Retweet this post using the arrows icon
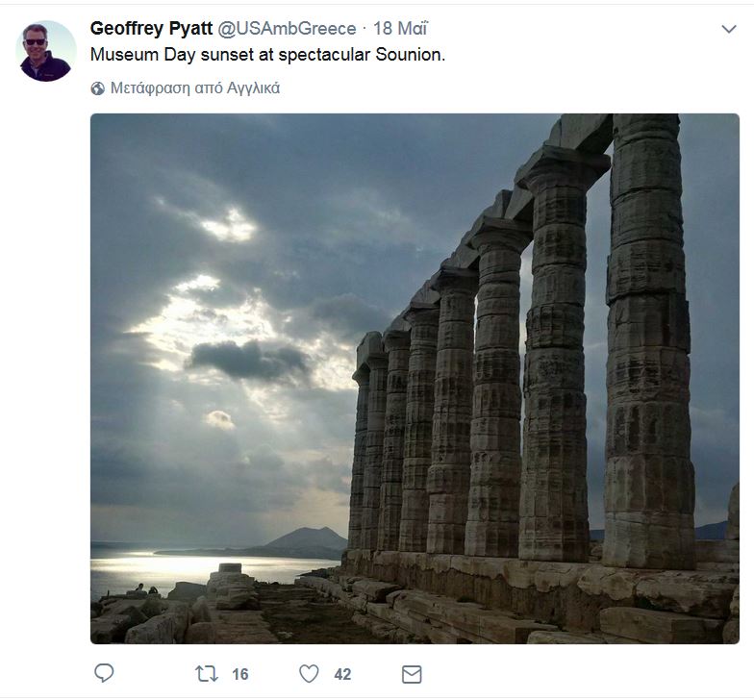Viewport: 754px width, 700px height. pos(207,673)
